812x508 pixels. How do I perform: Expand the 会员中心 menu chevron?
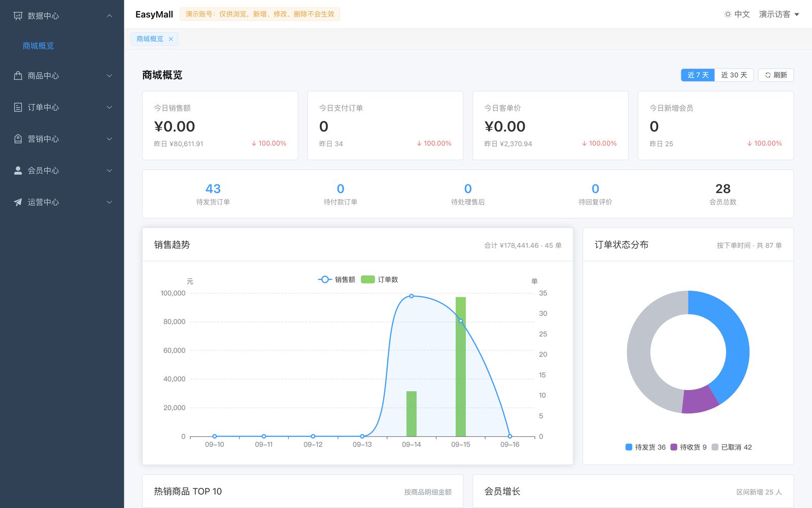pyautogui.click(x=109, y=170)
